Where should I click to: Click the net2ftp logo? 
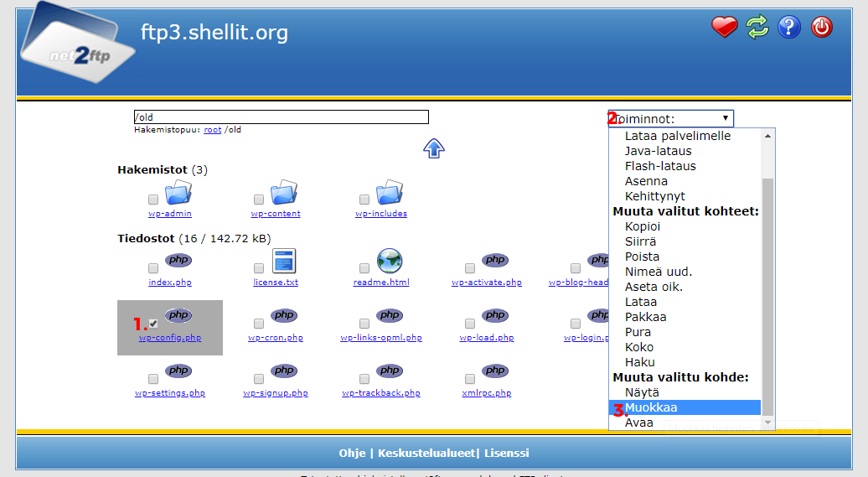pyautogui.click(x=77, y=44)
